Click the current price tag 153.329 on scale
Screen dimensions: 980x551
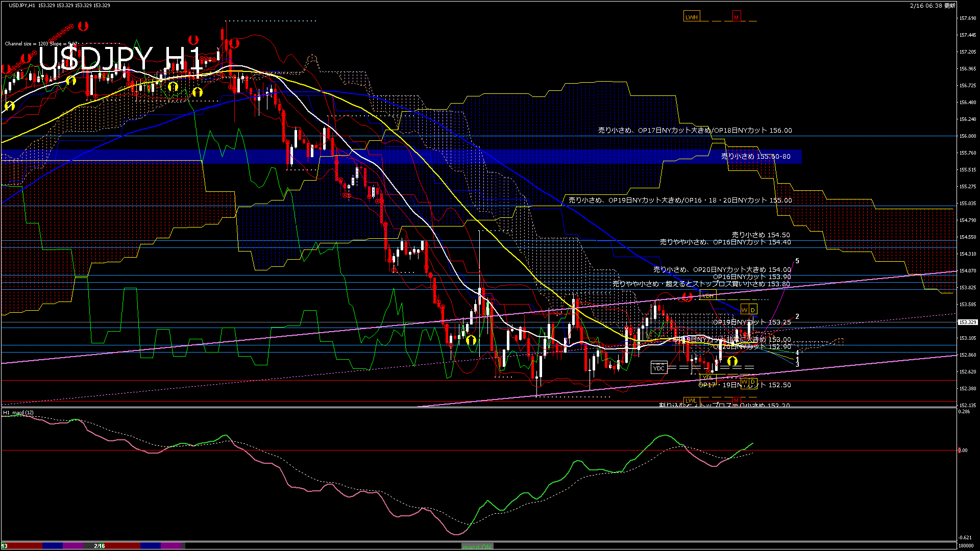967,322
